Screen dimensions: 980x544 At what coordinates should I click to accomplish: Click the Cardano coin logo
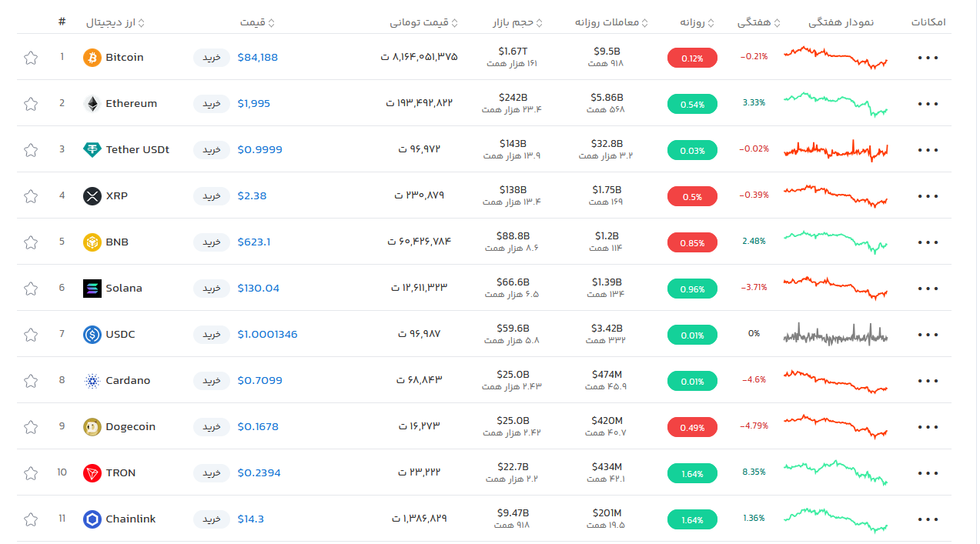92,381
